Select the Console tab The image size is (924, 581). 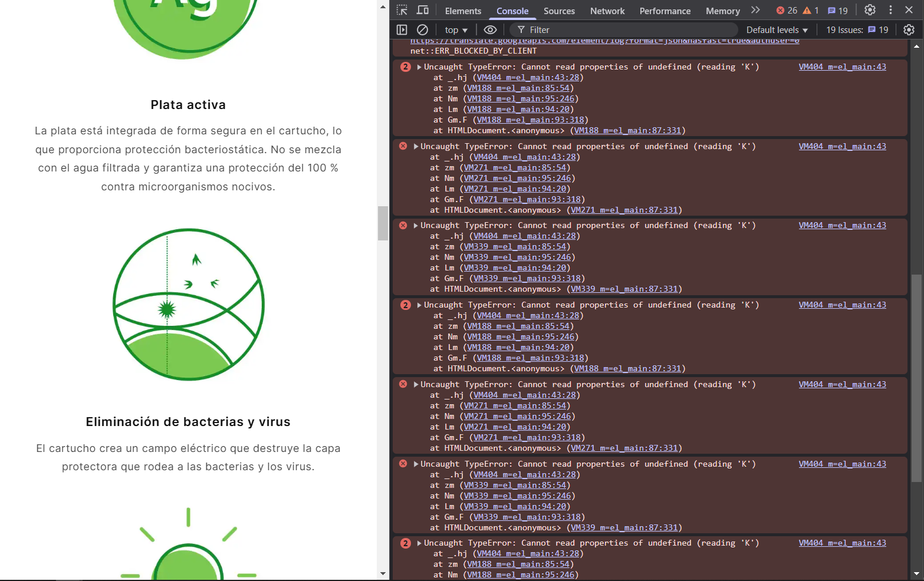click(512, 11)
